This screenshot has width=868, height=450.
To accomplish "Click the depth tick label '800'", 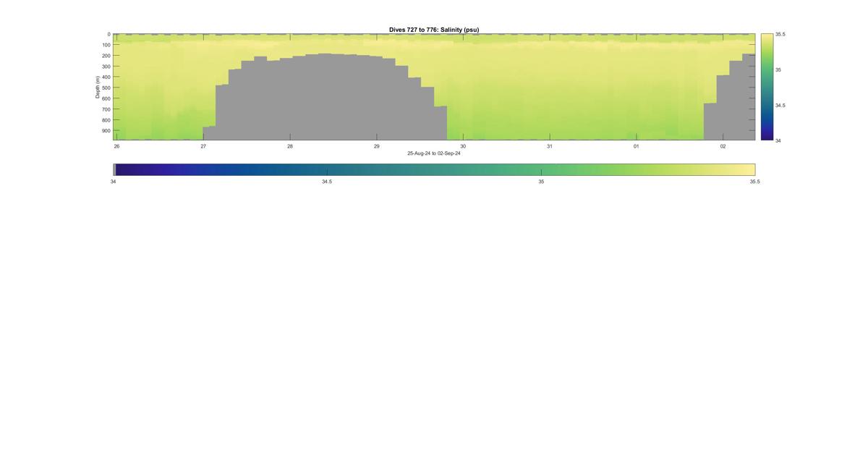I will click(106, 120).
